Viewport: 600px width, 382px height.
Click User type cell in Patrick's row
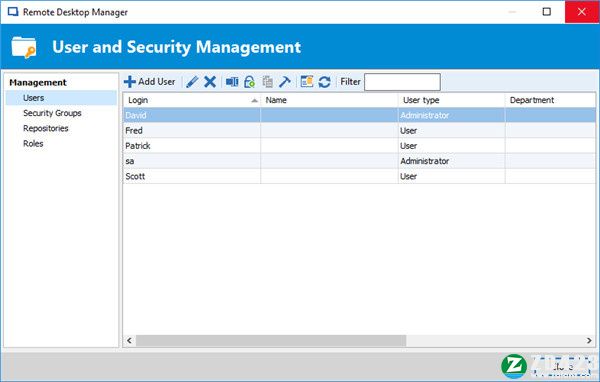click(x=452, y=146)
